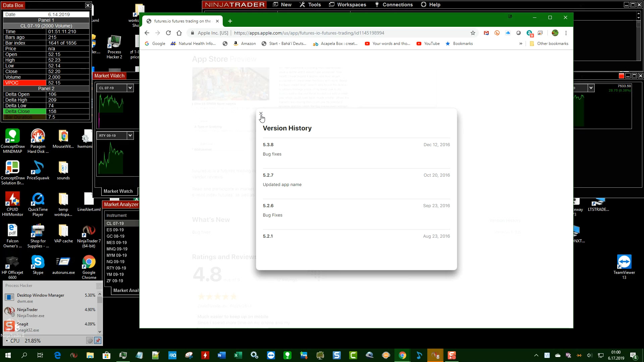644x362 pixels.
Task: Open NinjaTrader Workspaces menu
Action: click(x=347, y=5)
